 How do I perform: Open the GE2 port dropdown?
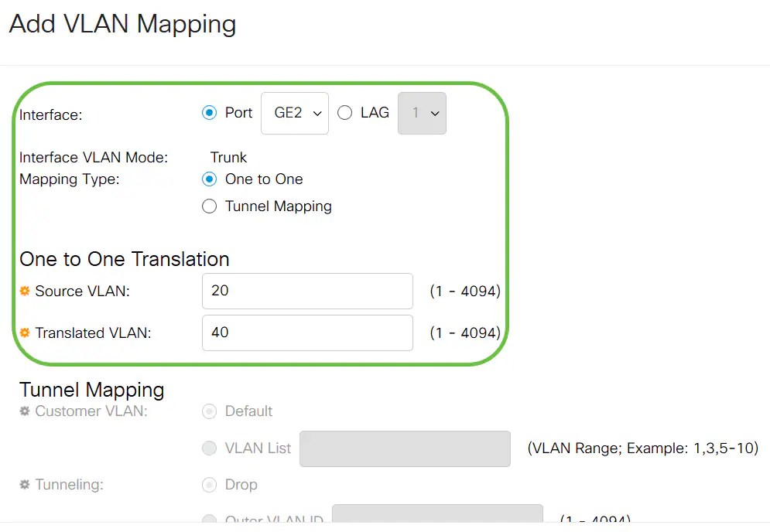tap(294, 112)
